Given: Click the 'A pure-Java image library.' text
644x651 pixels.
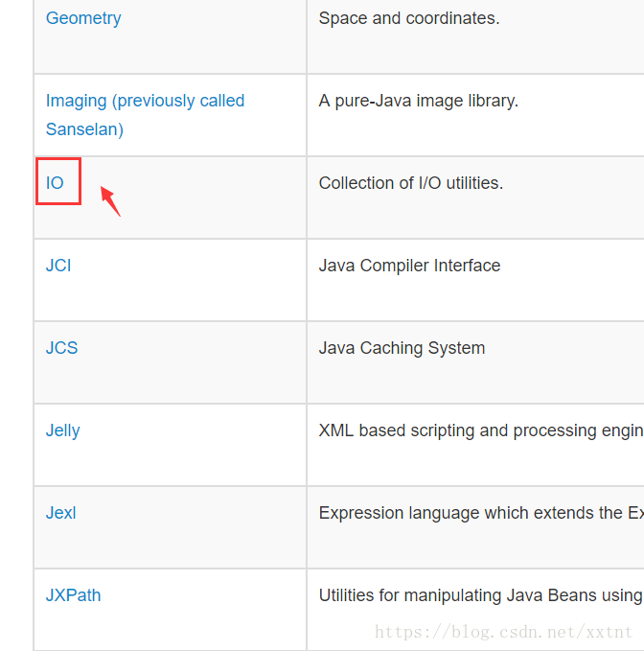Looking at the screenshot, I should click(x=418, y=101).
